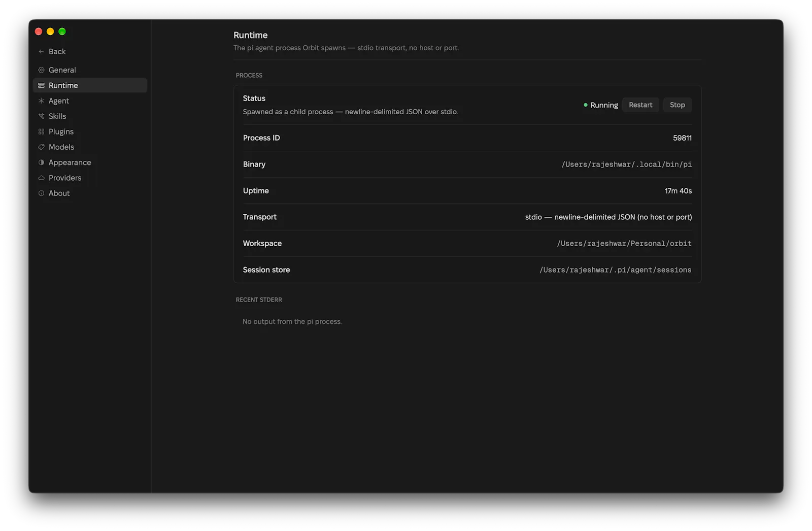Screen dimensions: 812x531
Task: Click the Workspace label
Action: [x=262, y=244]
